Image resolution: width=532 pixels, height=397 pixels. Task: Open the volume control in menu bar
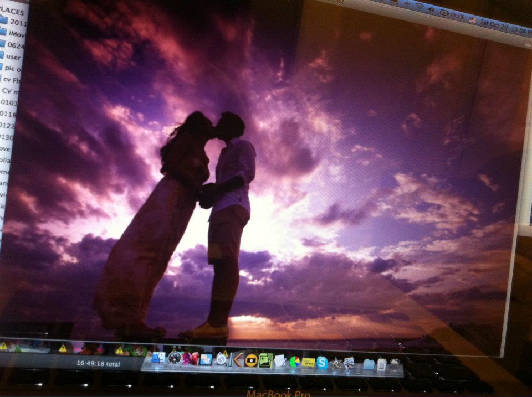coord(431,9)
